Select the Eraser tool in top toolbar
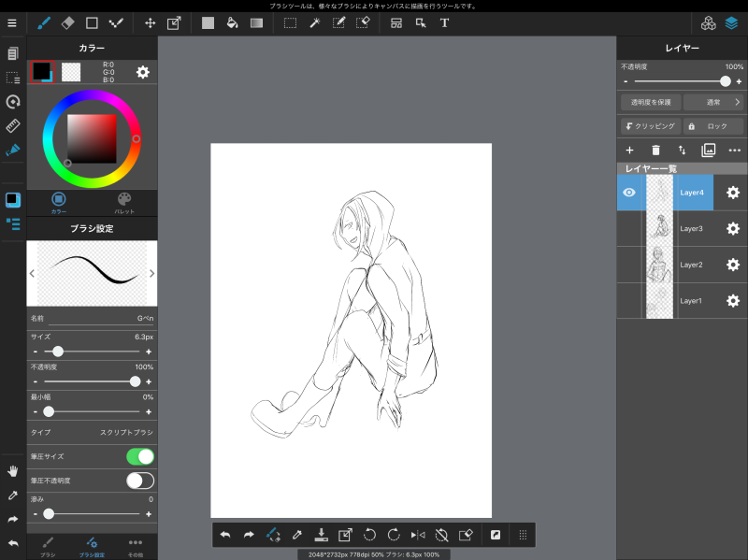The height and width of the screenshot is (560, 748). click(x=67, y=22)
